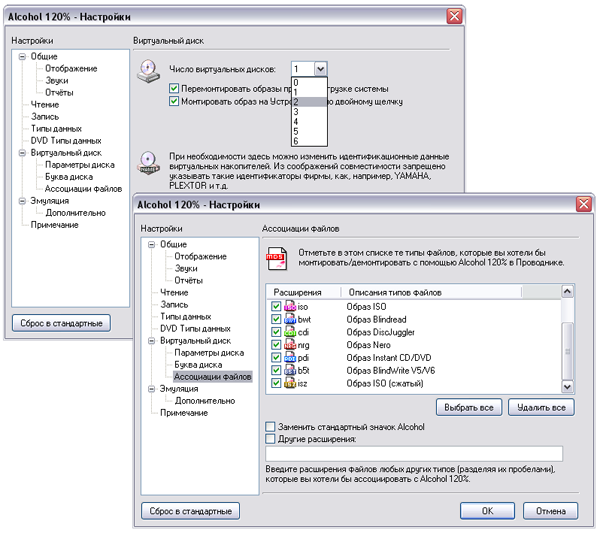Screen dimensions: 600x533
Task: Click the bwt file type icon
Action: (290, 319)
